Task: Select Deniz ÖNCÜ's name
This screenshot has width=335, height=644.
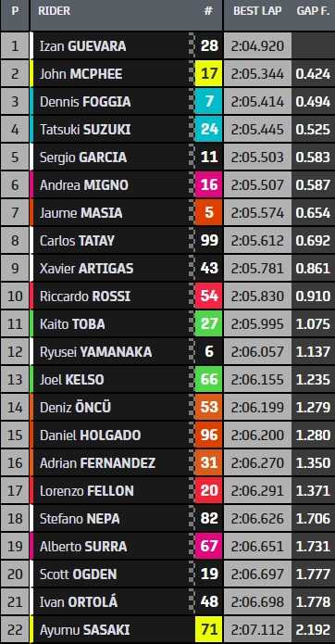Action: 76,407
